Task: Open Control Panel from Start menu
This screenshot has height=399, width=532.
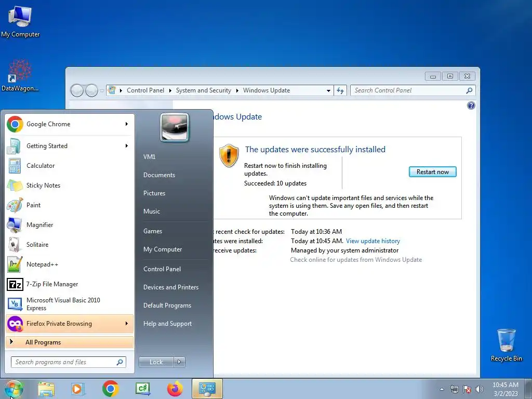Action: [162, 269]
